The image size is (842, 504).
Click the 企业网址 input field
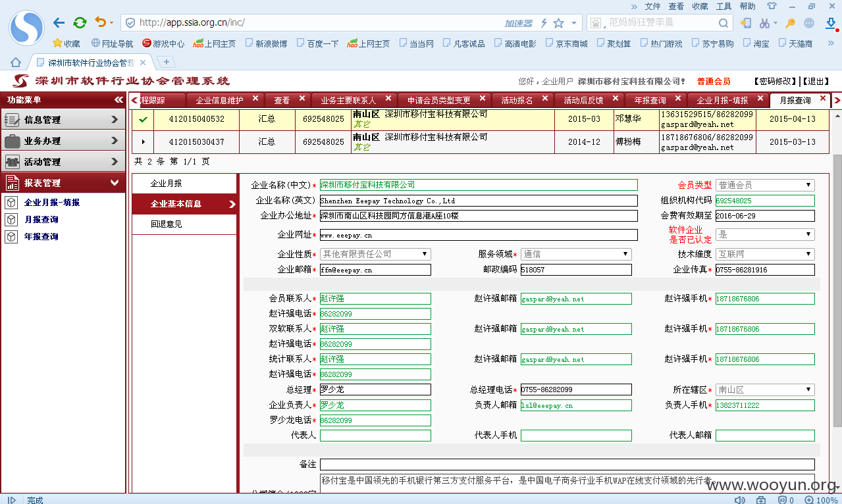(479, 235)
